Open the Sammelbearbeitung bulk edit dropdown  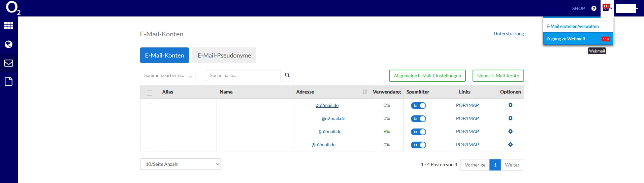point(168,76)
